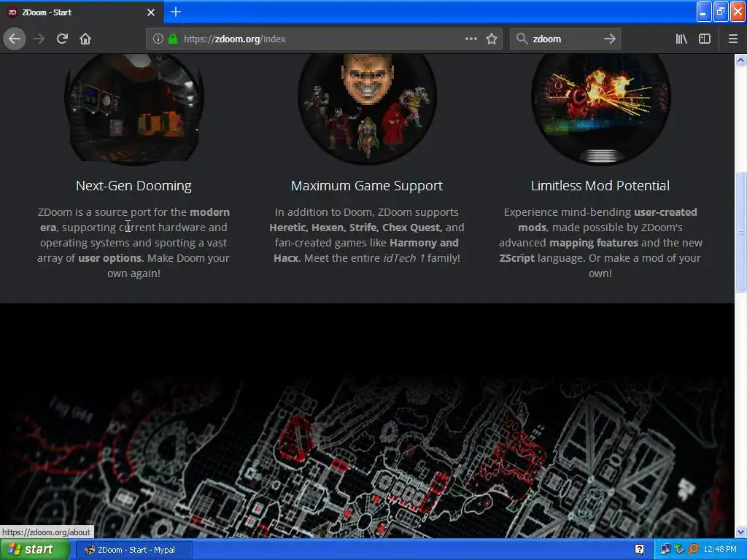Bookmark this page with the star icon
Screen dimensions: 747x560
tap(492, 39)
